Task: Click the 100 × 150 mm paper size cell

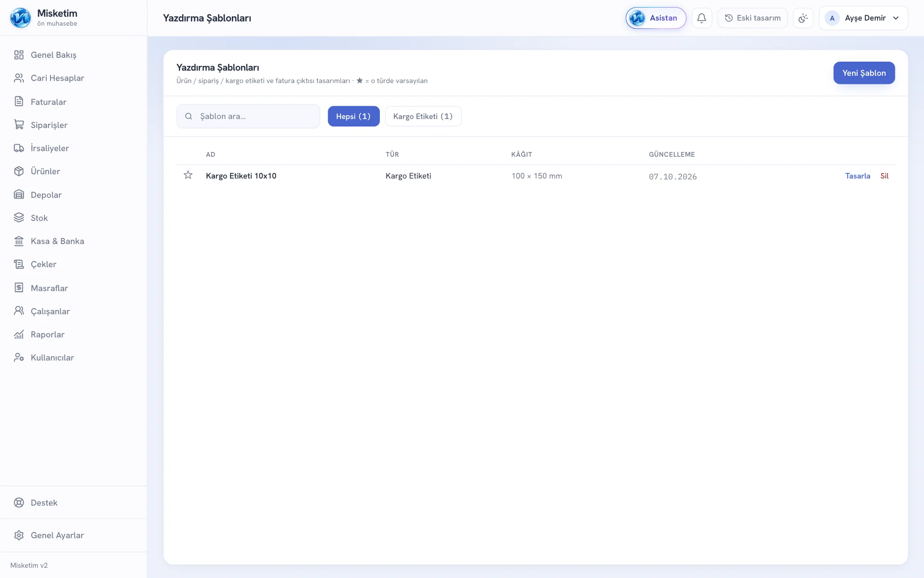Action: pyautogui.click(x=536, y=176)
